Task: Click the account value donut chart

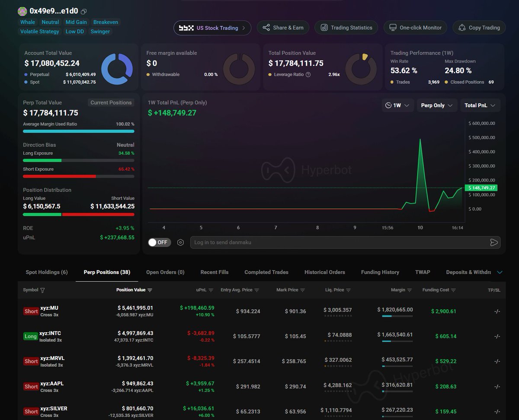Action: 117,69
